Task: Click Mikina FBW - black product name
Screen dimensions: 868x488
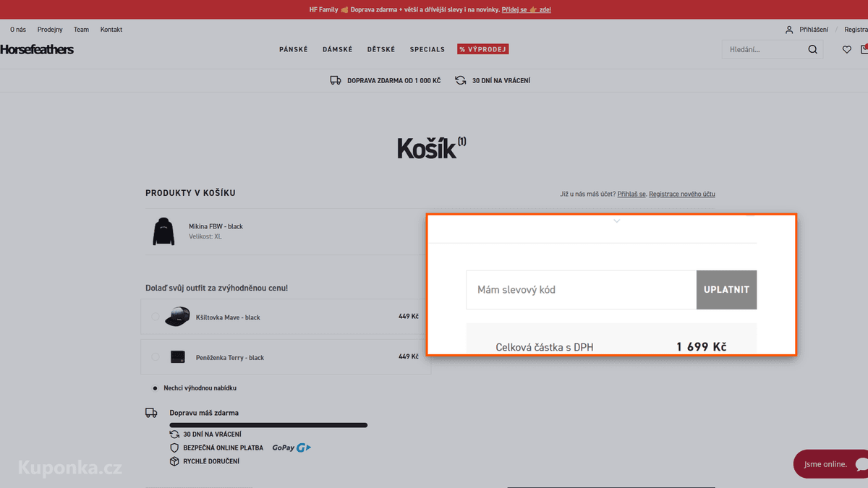Action: [x=216, y=226]
